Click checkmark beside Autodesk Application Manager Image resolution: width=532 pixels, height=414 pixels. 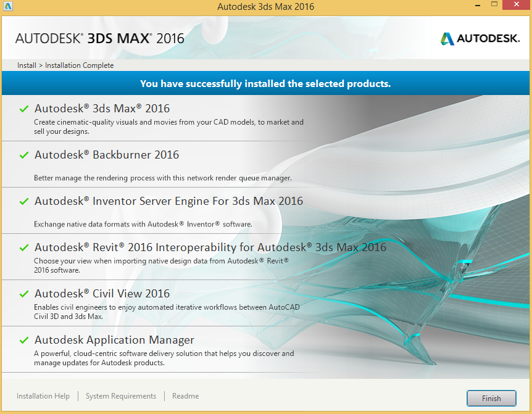click(x=24, y=340)
